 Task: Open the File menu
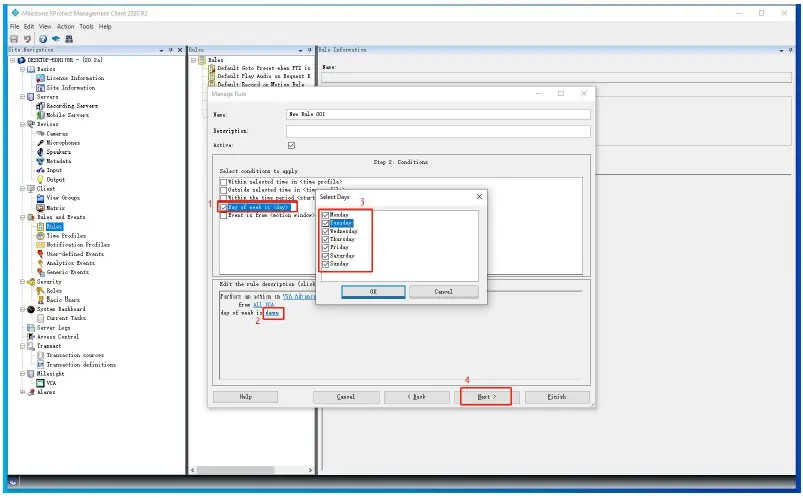point(14,27)
